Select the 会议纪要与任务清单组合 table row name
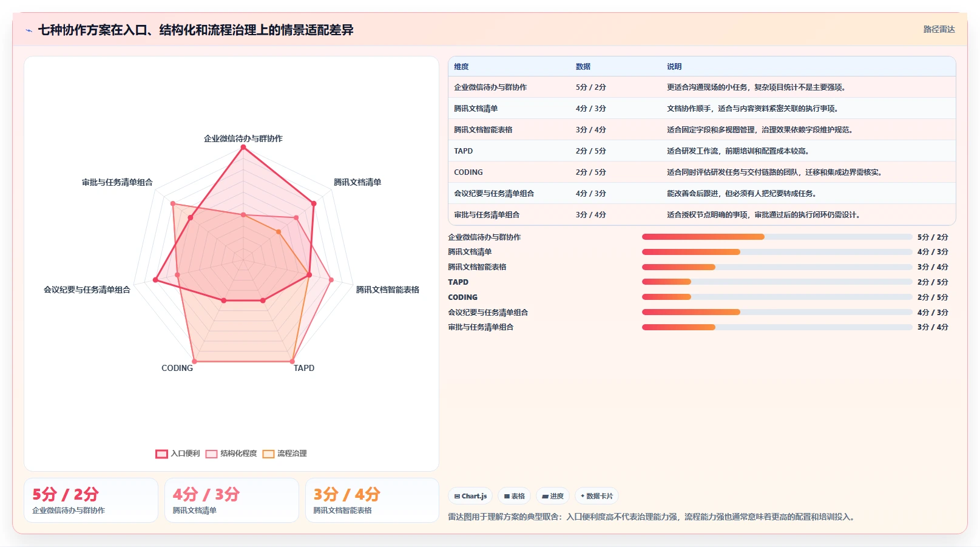The height and width of the screenshot is (547, 980). click(494, 194)
